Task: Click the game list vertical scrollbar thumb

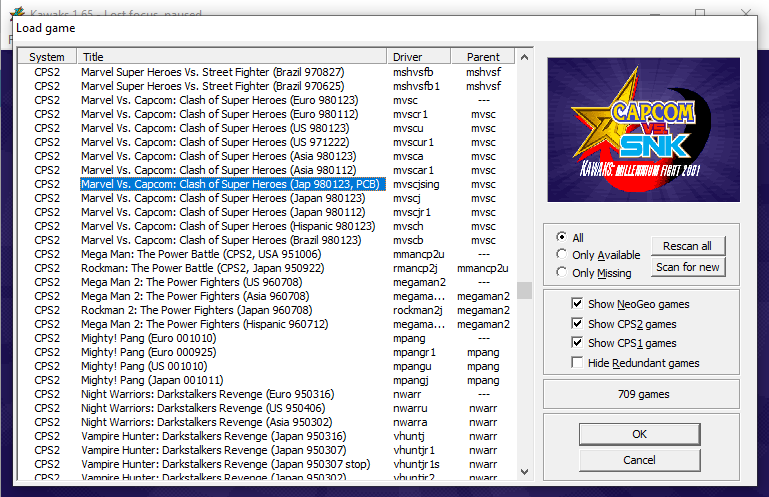Action: (524, 290)
